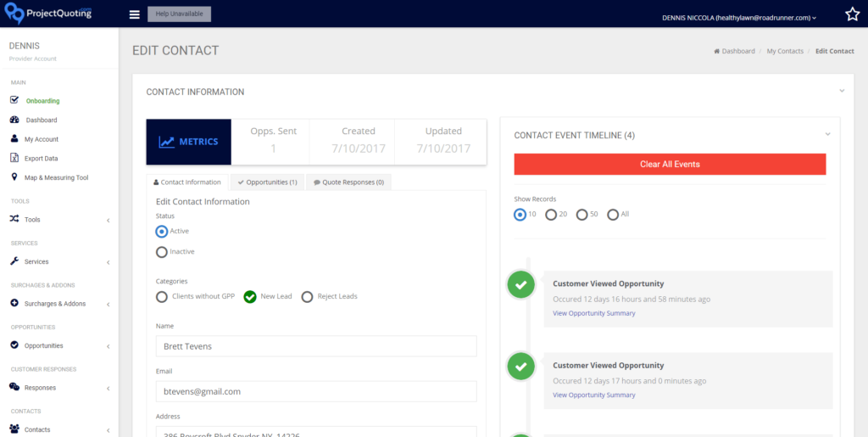This screenshot has width=868, height=437.
Task: Uncheck the New Lead category
Action: (250, 297)
